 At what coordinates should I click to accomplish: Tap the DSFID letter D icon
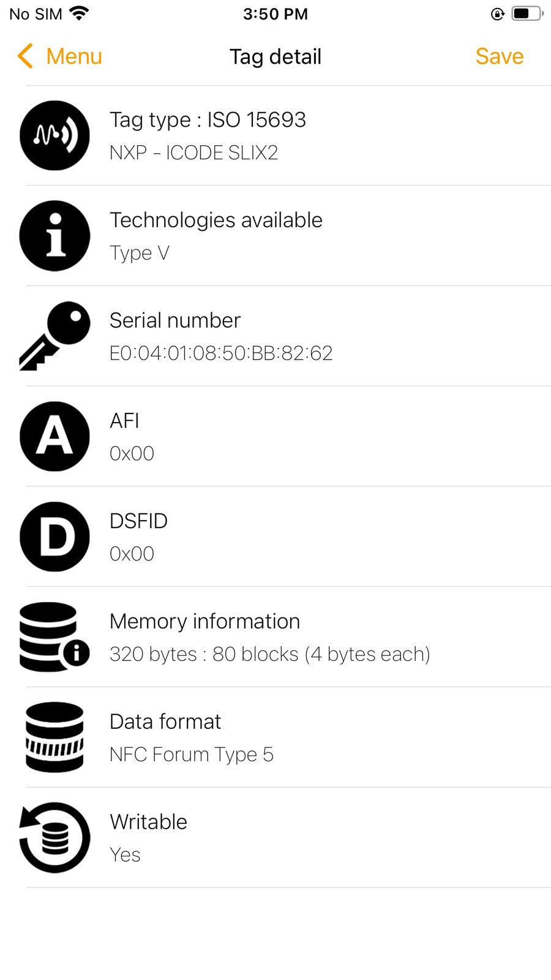click(54, 537)
